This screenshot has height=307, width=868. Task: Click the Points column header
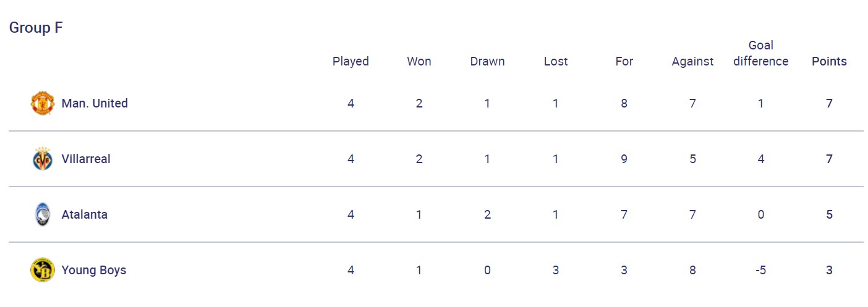pos(829,61)
